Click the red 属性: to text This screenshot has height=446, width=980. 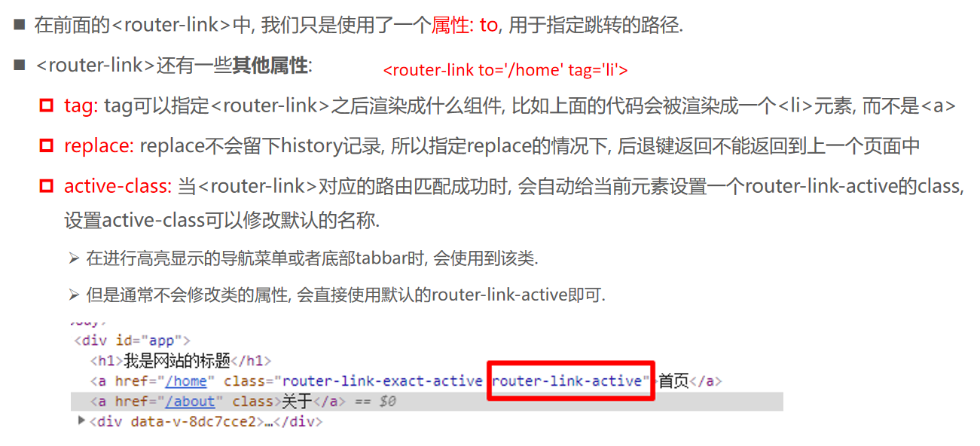[465, 25]
